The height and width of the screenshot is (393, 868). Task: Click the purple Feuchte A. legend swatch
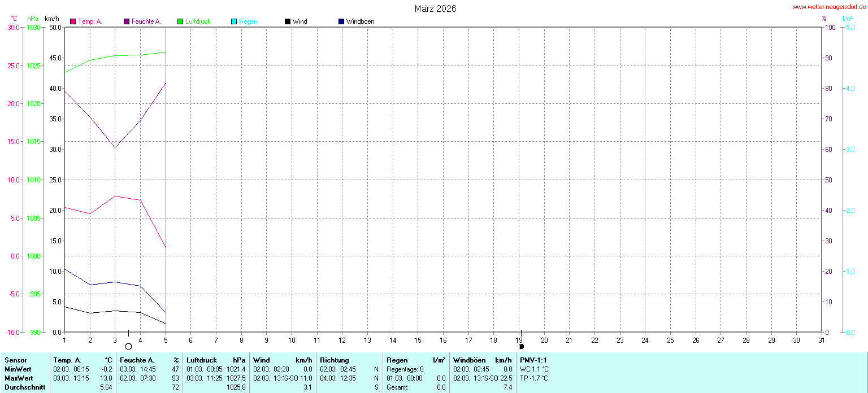point(127,21)
